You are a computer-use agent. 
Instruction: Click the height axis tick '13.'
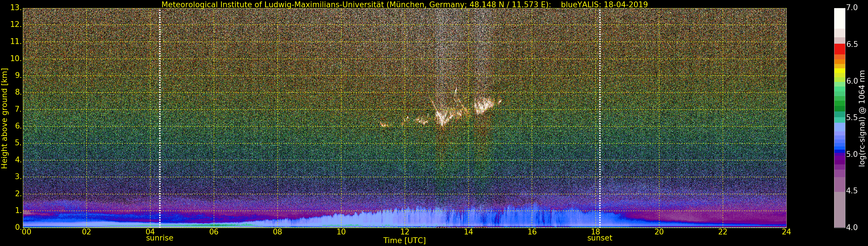16,8
